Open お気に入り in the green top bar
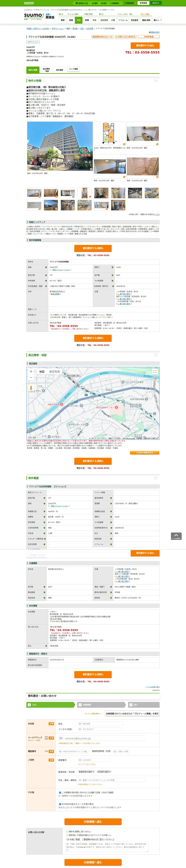 pyautogui.click(x=82, y=3)
